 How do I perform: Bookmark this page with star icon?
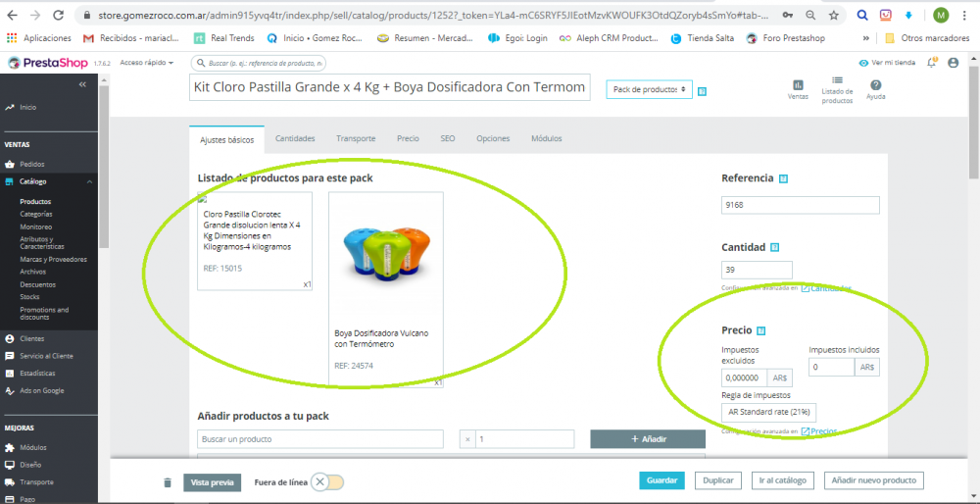tap(834, 15)
